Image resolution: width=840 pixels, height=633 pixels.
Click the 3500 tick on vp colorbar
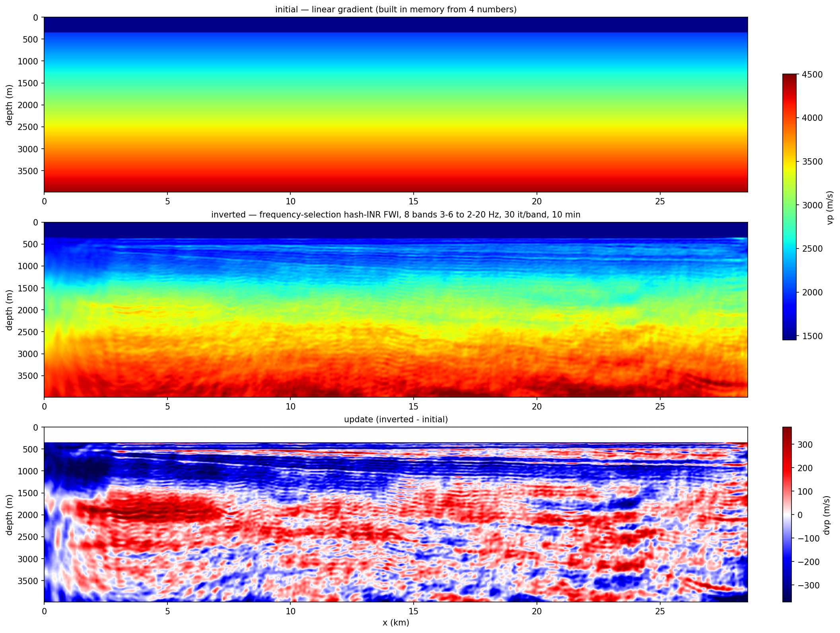(x=811, y=162)
